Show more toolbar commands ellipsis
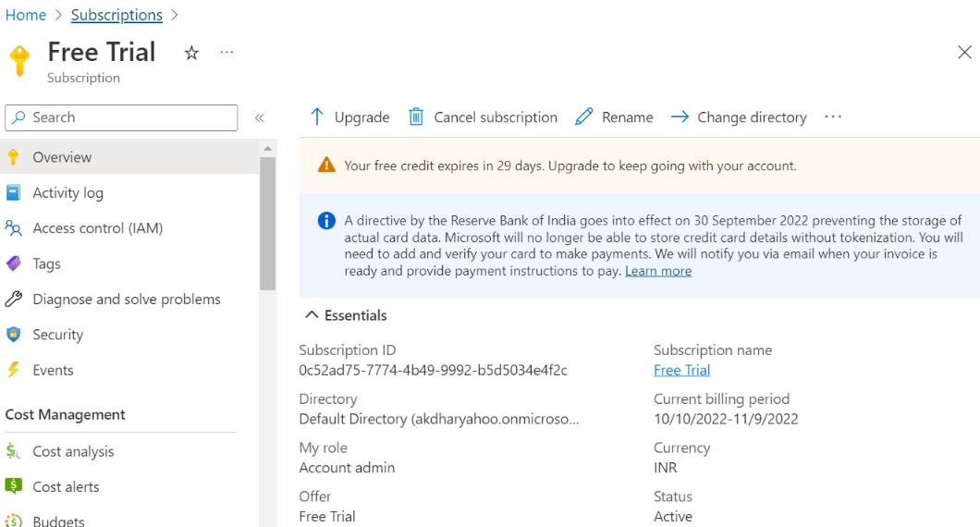This screenshot has width=980, height=527. [x=833, y=116]
